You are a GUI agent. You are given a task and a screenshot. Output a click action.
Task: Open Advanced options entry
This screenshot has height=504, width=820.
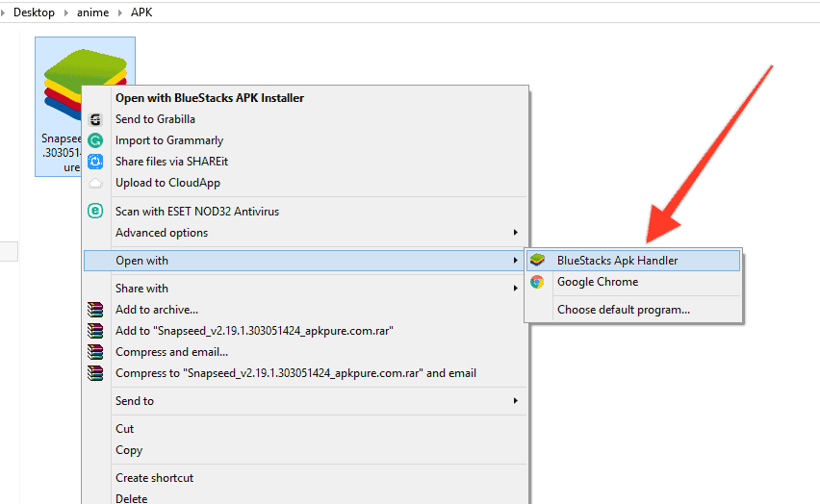pos(162,233)
